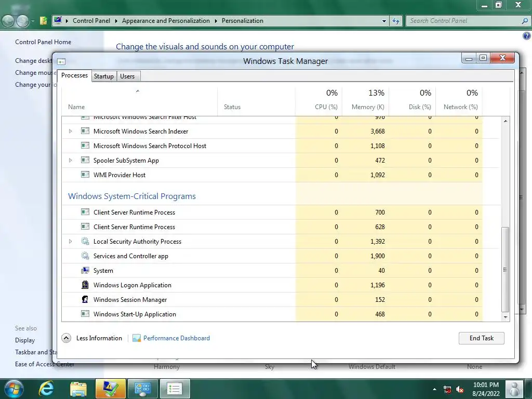Click the Windows Logon Application icon

click(85, 285)
